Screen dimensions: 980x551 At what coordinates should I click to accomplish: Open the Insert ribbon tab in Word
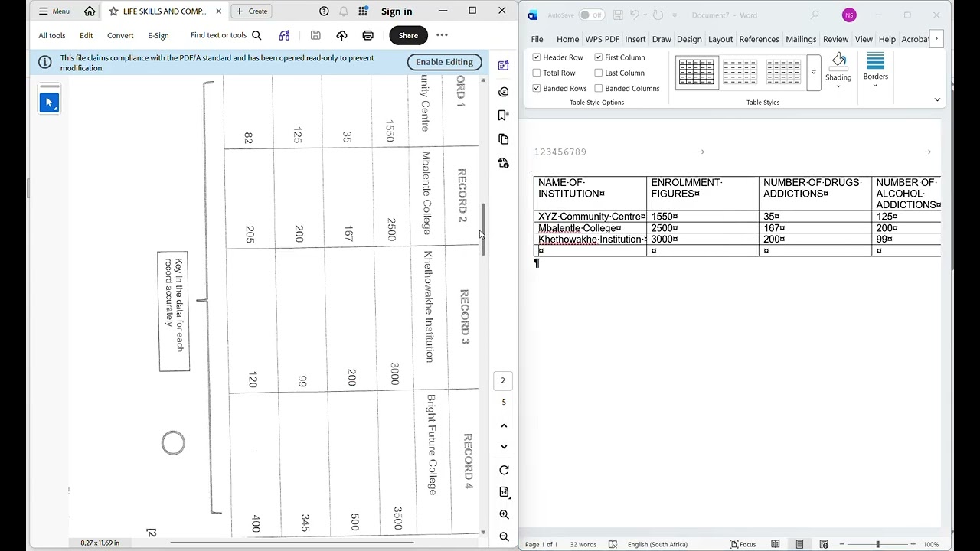(635, 39)
